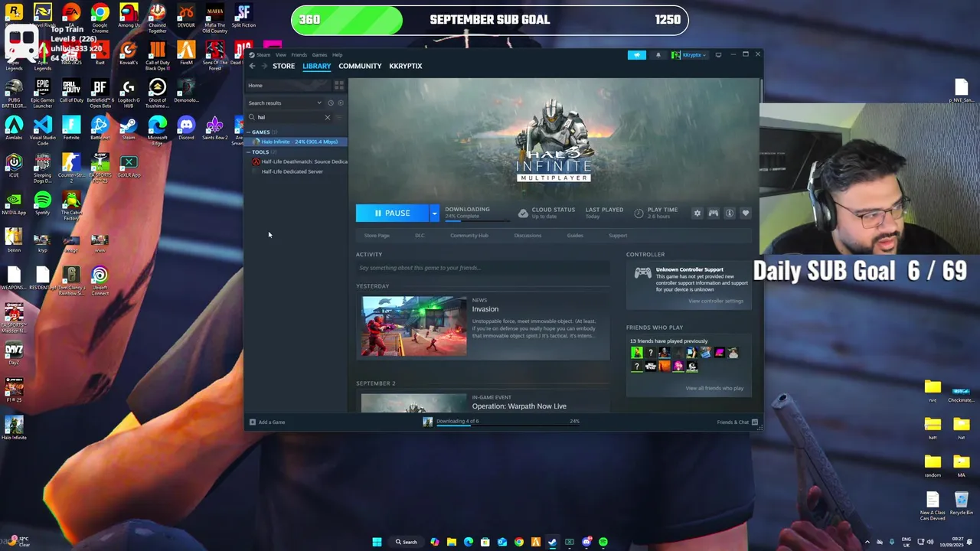Open advanced filter icon next to search

(x=339, y=117)
